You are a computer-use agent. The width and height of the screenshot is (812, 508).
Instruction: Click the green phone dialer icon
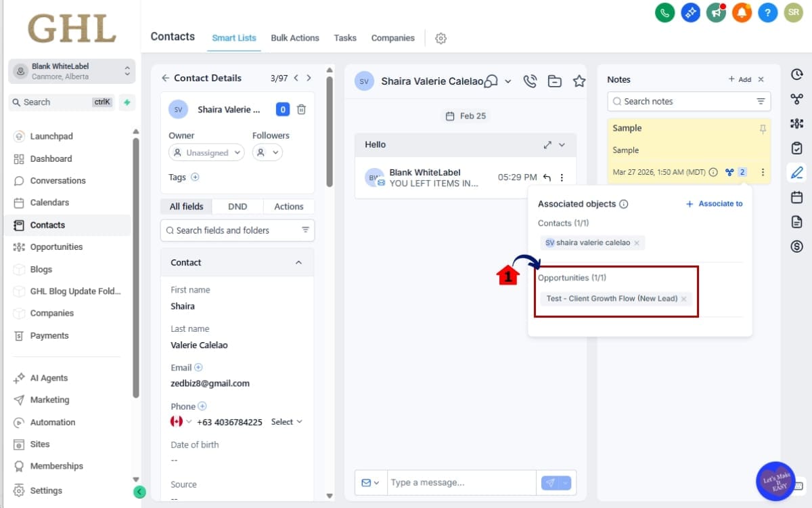pyautogui.click(x=665, y=12)
